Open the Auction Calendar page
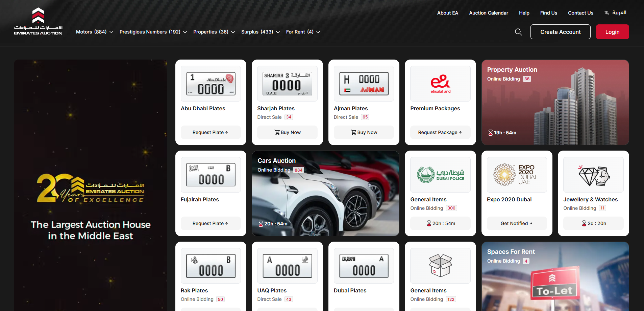Screen dimensions: 644x311 (488, 13)
